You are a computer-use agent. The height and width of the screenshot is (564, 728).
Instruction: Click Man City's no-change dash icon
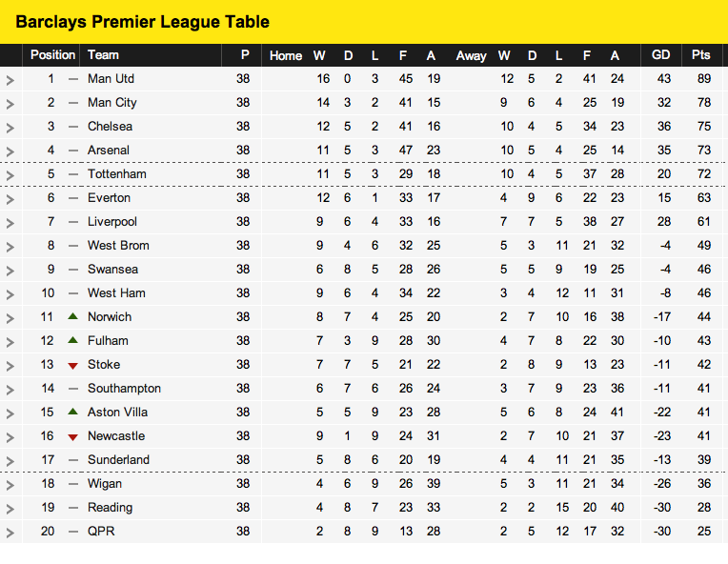point(72,103)
